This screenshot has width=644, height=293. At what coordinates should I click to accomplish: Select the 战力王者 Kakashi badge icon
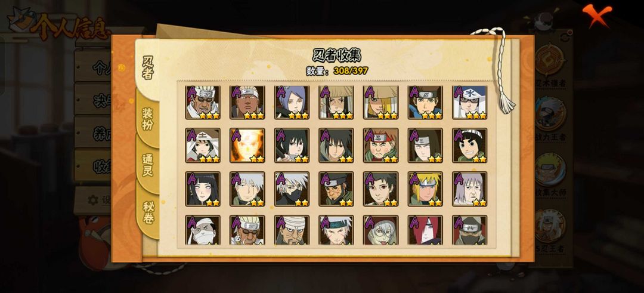(x=550, y=117)
